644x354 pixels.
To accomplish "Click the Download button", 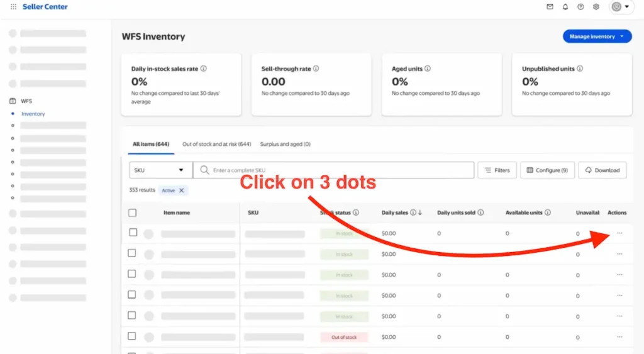I will pyautogui.click(x=602, y=170).
